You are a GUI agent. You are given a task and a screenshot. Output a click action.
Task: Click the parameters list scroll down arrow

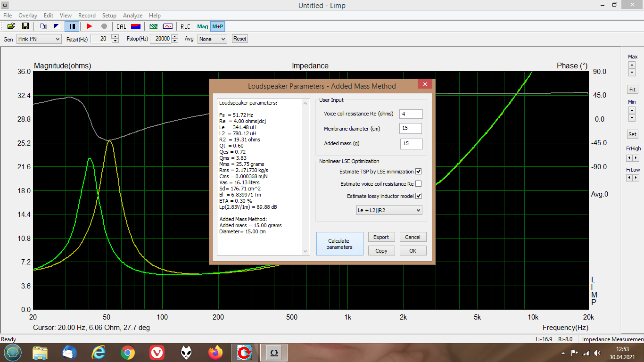305,251
